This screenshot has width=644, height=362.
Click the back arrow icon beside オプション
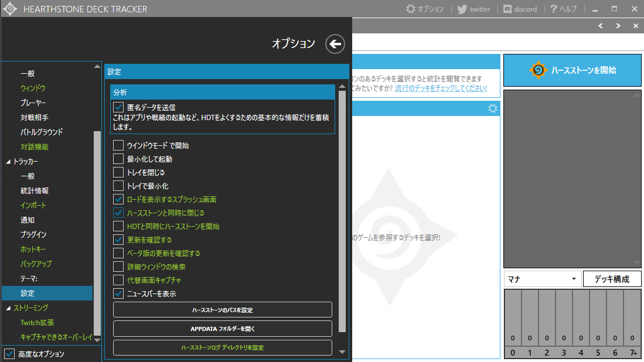pyautogui.click(x=335, y=44)
